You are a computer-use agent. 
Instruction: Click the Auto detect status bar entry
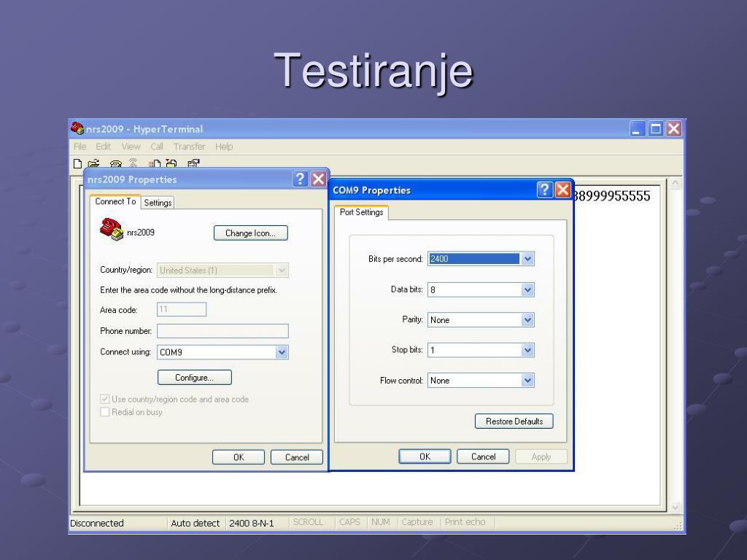click(196, 523)
